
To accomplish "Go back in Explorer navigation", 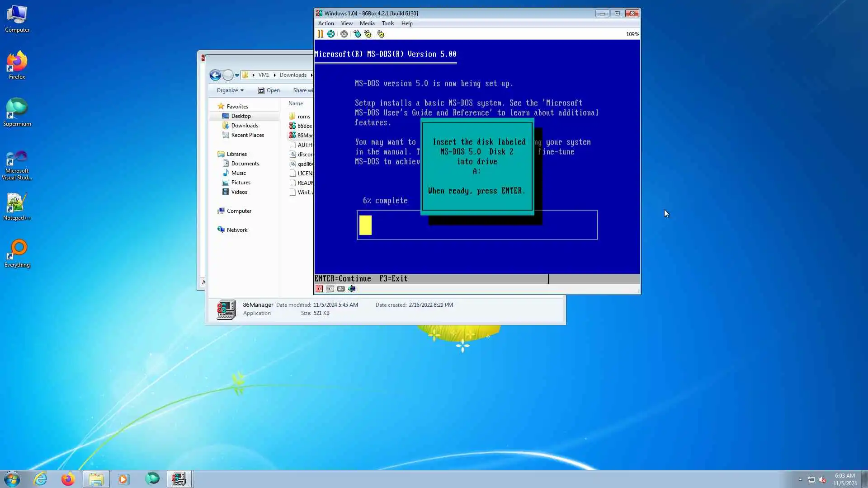I will pos(215,75).
